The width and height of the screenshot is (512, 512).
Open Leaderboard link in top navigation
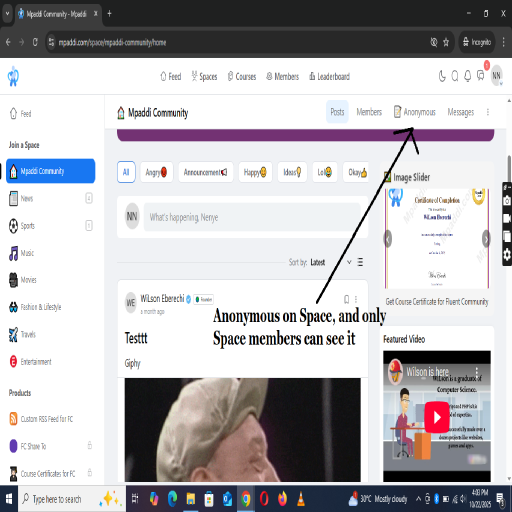pos(329,77)
